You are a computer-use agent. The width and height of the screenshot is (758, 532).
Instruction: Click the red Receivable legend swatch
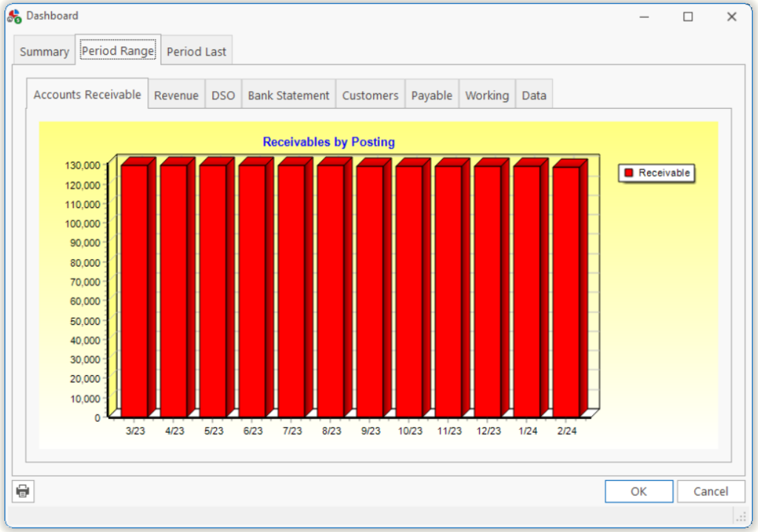(629, 173)
